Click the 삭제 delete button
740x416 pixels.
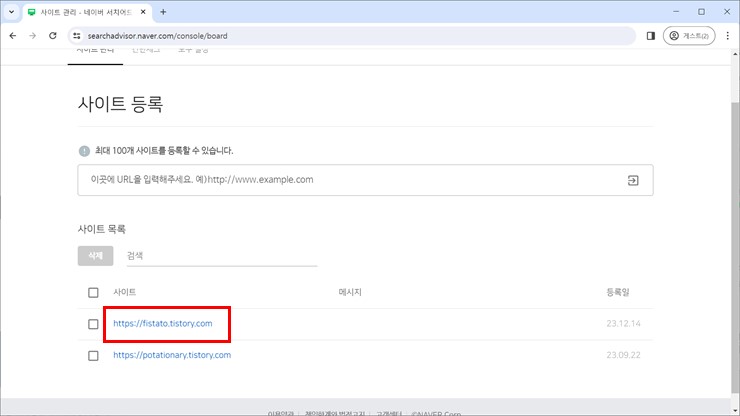tap(95, 255)
